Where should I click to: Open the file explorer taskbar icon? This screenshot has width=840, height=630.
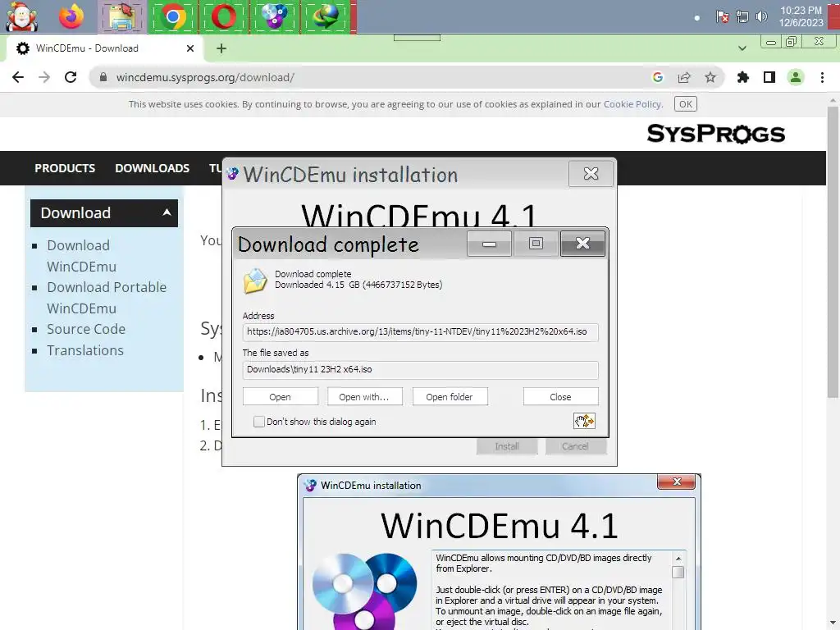click(x=121, y=16)
